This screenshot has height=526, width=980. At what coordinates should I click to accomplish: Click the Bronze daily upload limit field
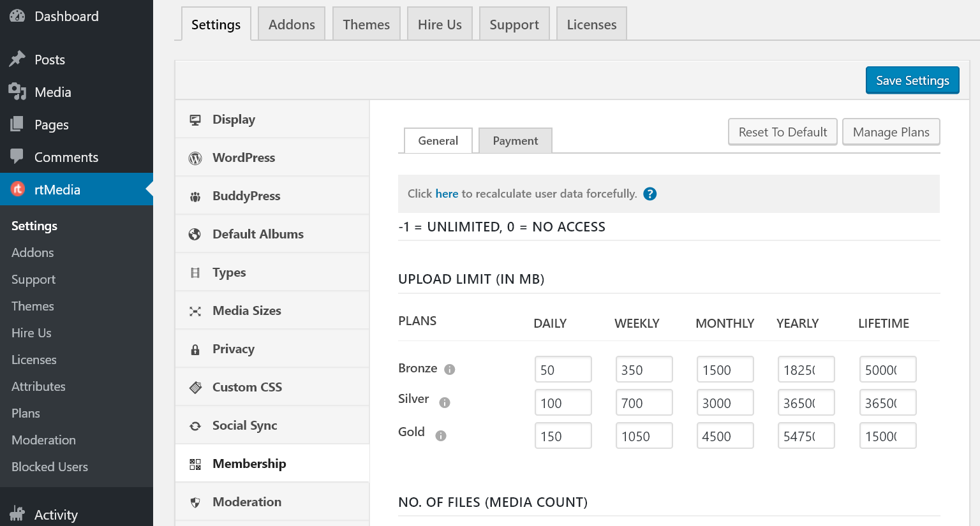point(563,369)
